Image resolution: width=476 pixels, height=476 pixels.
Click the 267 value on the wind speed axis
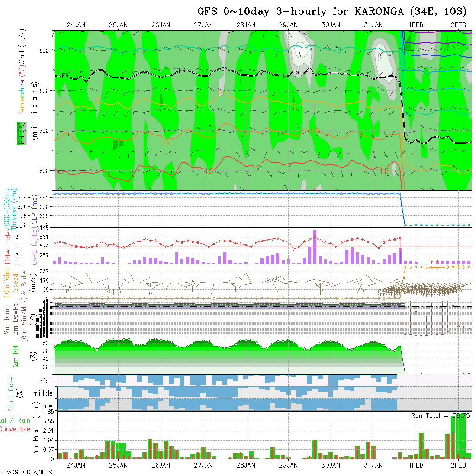44,271
